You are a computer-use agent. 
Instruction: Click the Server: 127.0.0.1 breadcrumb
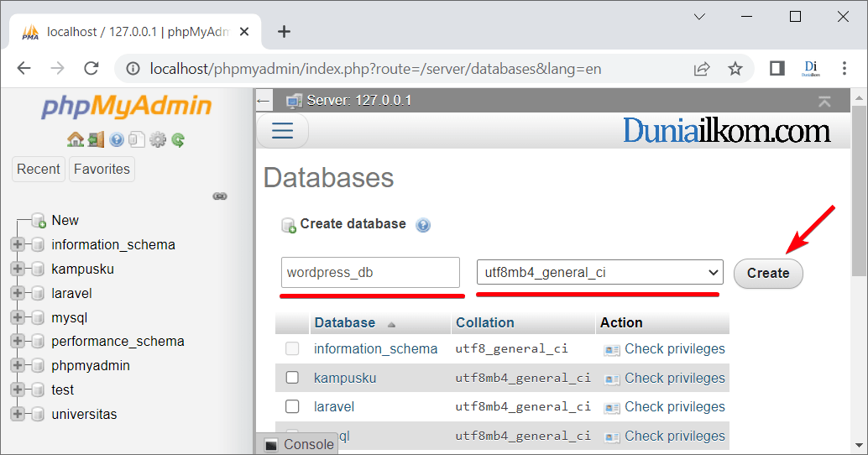pyautogui.click(x=358, y=101)
